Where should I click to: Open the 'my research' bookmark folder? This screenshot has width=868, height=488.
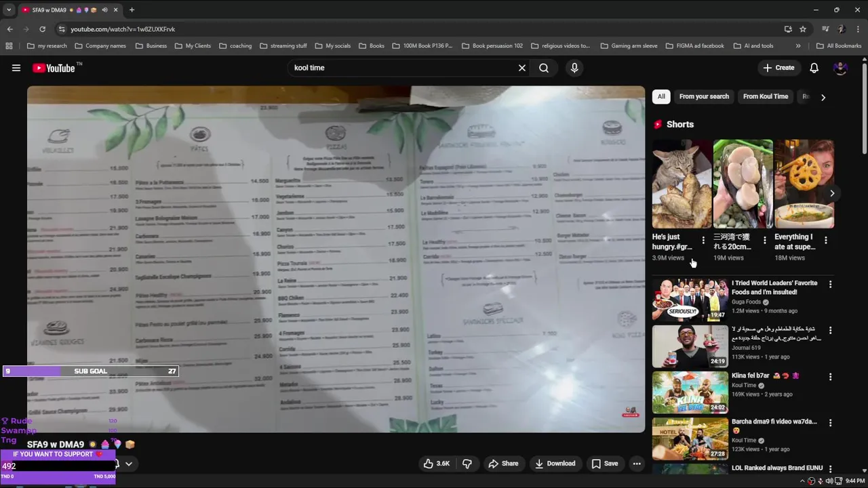(47, 45)
